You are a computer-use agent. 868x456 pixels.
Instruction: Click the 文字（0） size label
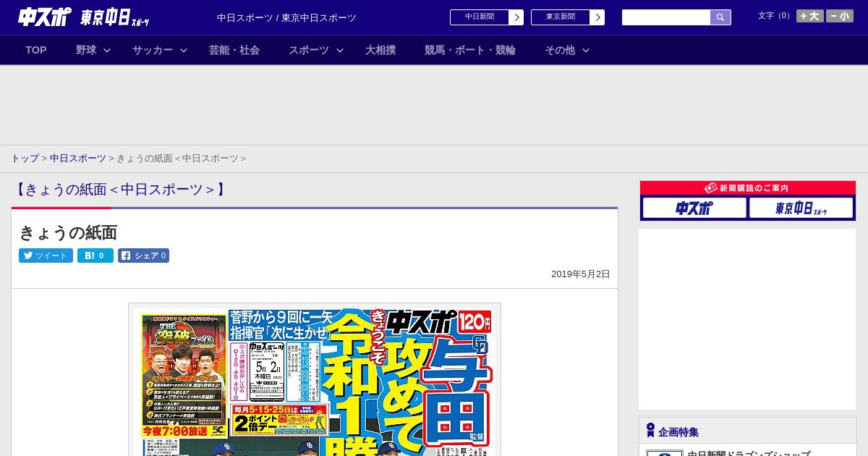[x=775, y=16]
